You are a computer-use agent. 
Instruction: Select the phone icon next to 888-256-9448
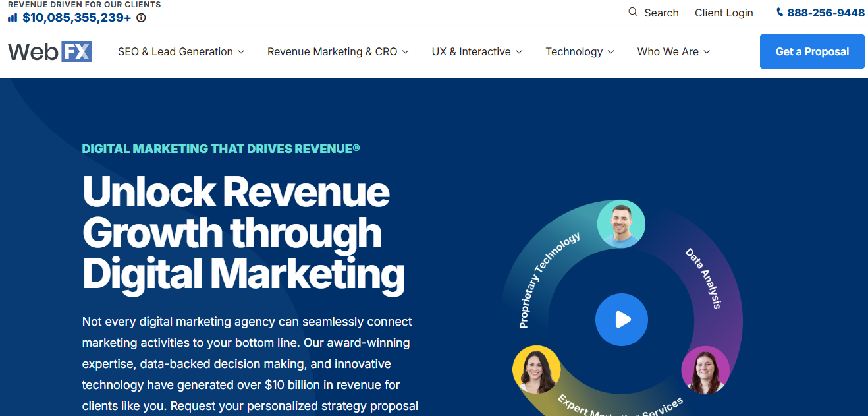pyautogui.click(x=779, y=12)
